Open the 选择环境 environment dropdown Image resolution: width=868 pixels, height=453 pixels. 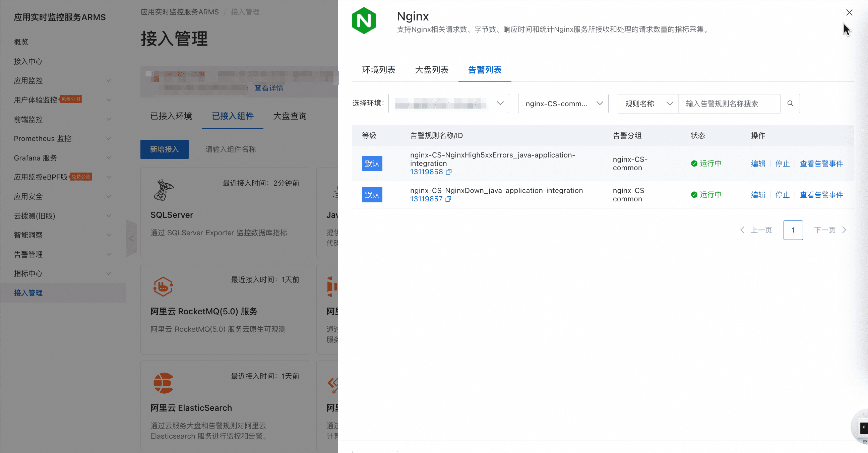coord(448,104)
